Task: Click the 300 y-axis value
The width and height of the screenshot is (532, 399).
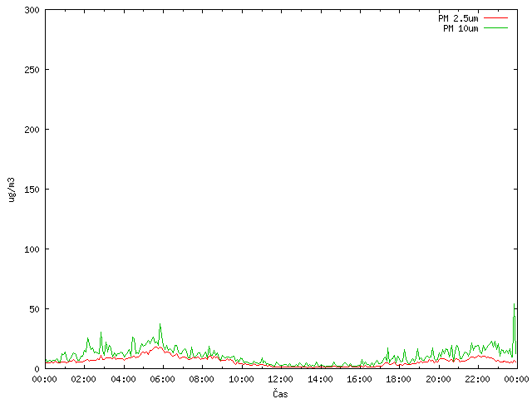Action: click(32, 10)
